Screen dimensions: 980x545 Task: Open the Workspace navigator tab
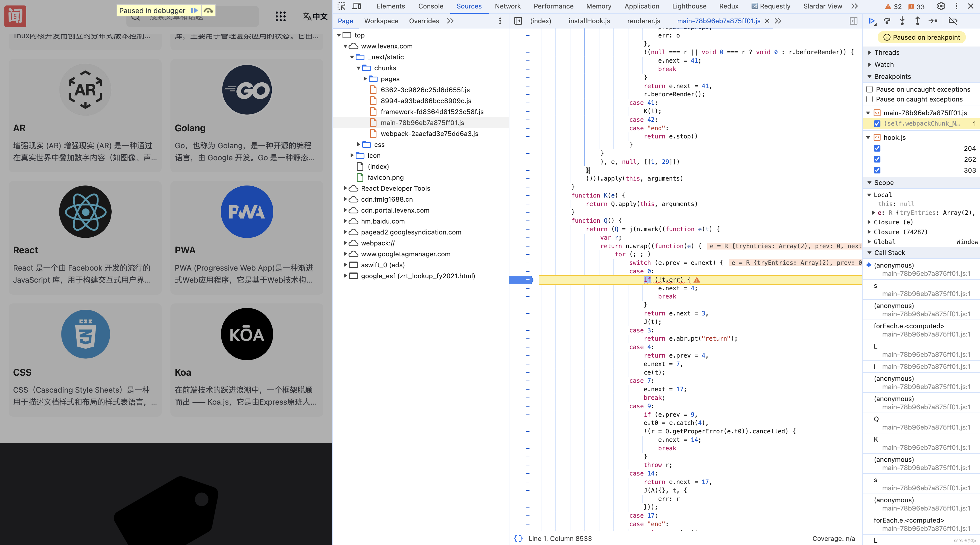[381, 21]
